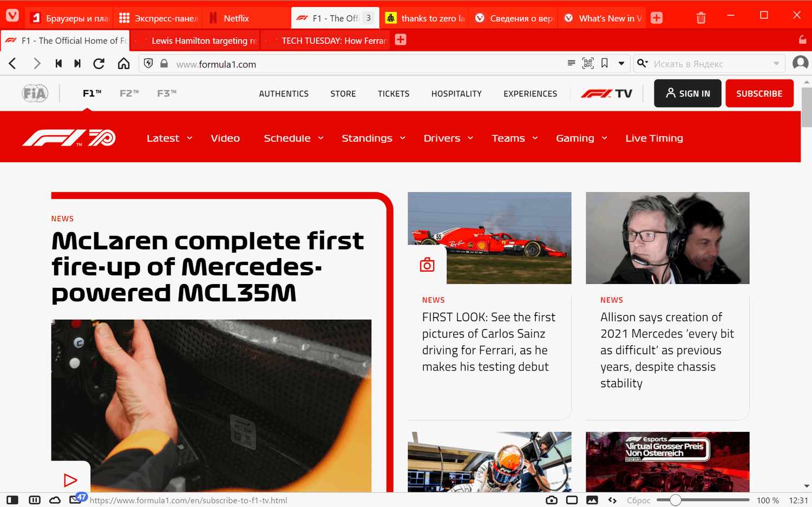This screenshot has height=507, width=812.
Task: Click the reload page icon
Action: pos(99,64)
